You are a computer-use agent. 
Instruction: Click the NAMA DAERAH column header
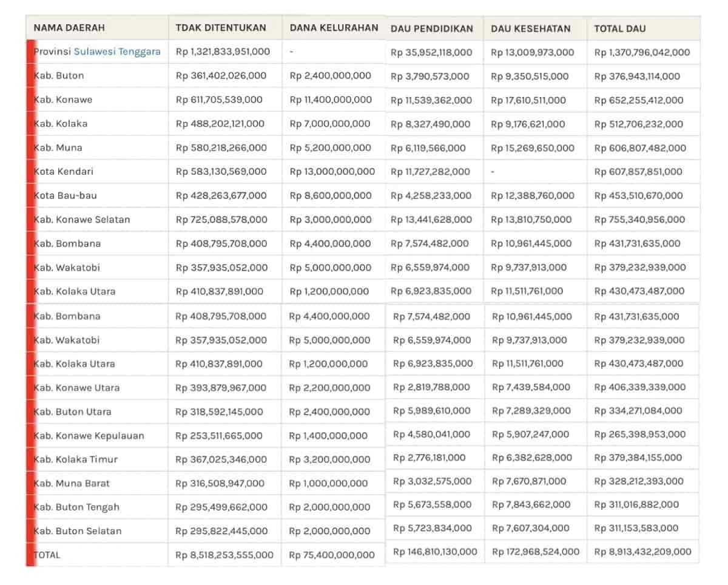(x=69, y=28)
